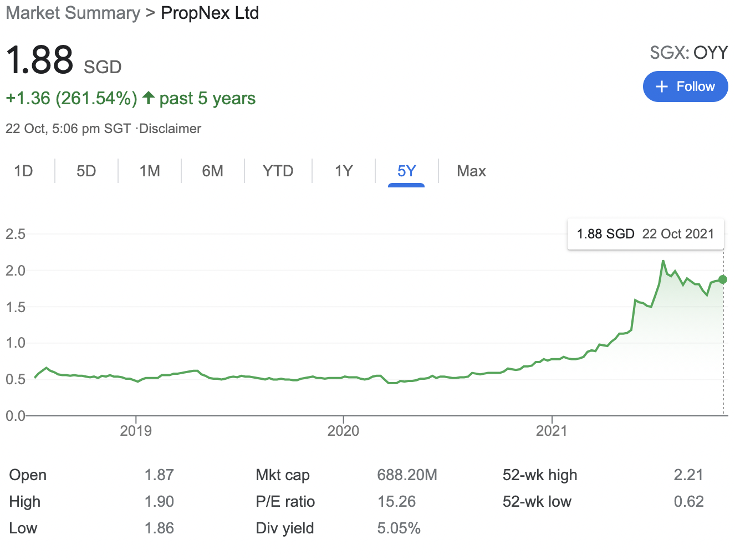Click the green up arrow icon
Screen dimensions: 735x560
coord(148,98)
